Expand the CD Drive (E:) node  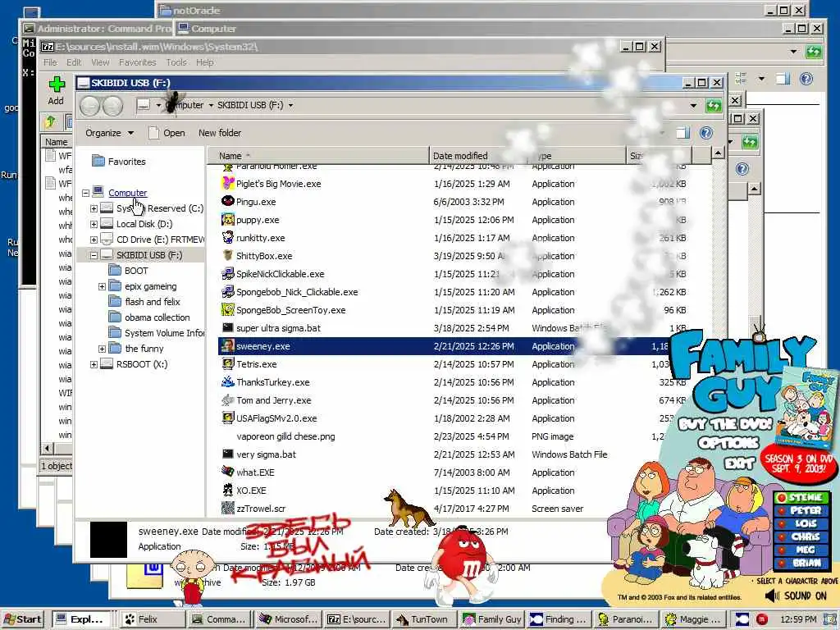pyautogui.click(x=94, y=240)
